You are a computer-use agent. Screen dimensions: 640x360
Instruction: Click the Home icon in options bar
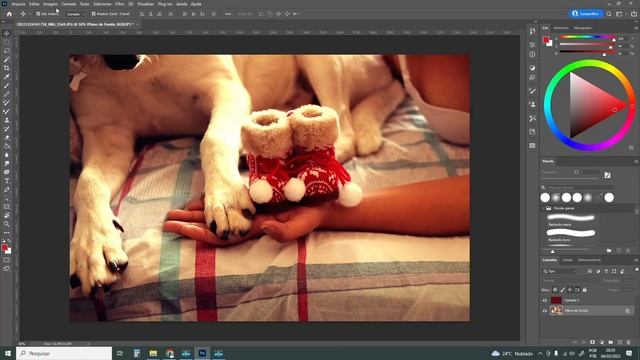(9, 14)
